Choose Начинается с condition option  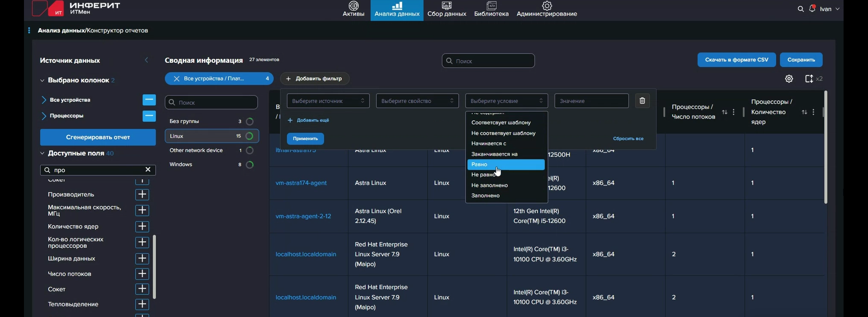(489, 143)
